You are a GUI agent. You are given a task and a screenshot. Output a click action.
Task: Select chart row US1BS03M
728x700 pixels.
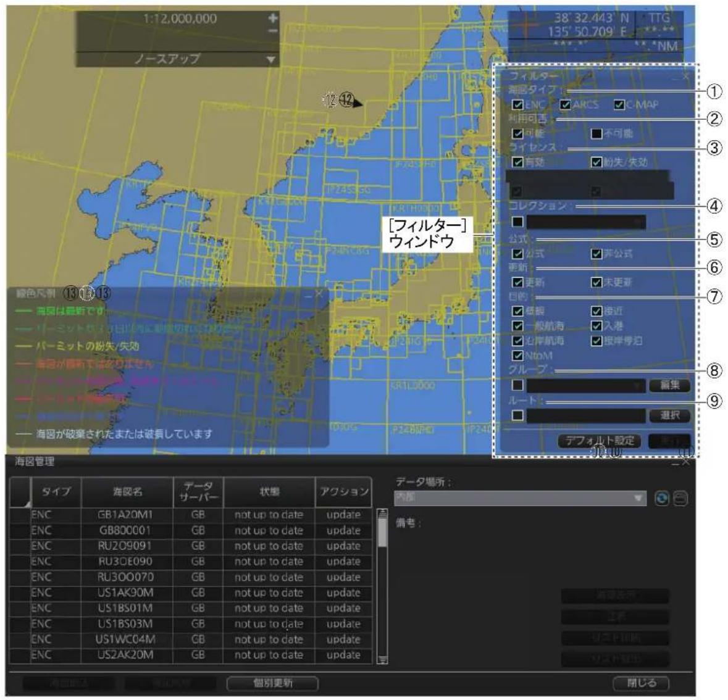click(190, 624)
